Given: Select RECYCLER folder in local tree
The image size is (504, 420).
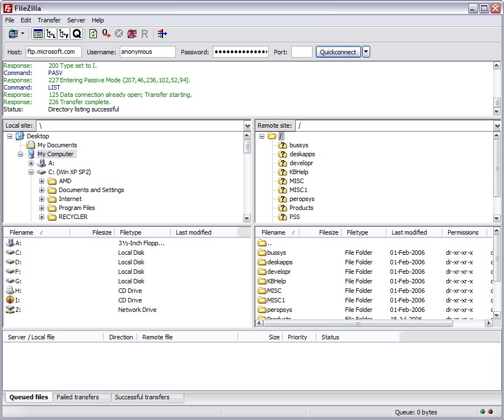Looking at the screenshot, I should [73, 217].
